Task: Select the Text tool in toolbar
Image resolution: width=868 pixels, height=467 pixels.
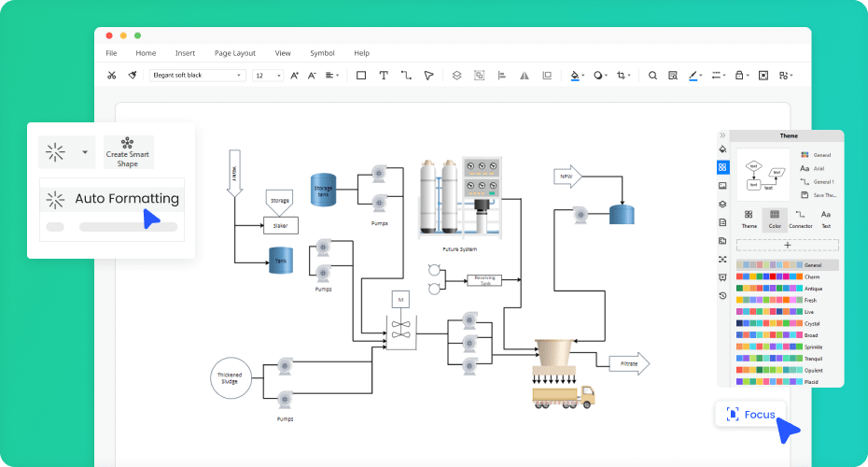Action: (x=383, y=76)
